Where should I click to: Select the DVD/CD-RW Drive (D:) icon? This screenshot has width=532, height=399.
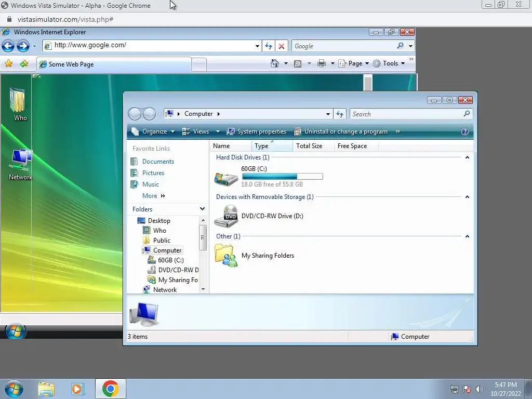227,216
